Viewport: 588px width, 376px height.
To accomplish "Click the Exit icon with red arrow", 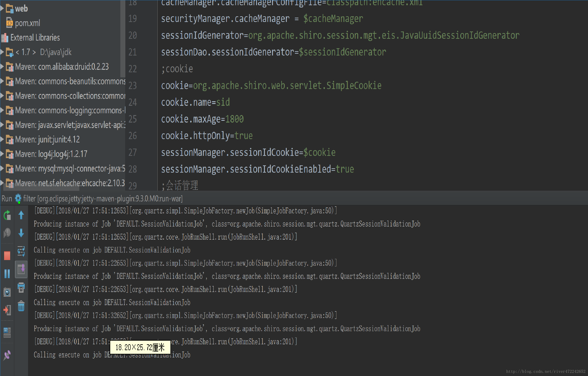I will [x=7, y=310].
